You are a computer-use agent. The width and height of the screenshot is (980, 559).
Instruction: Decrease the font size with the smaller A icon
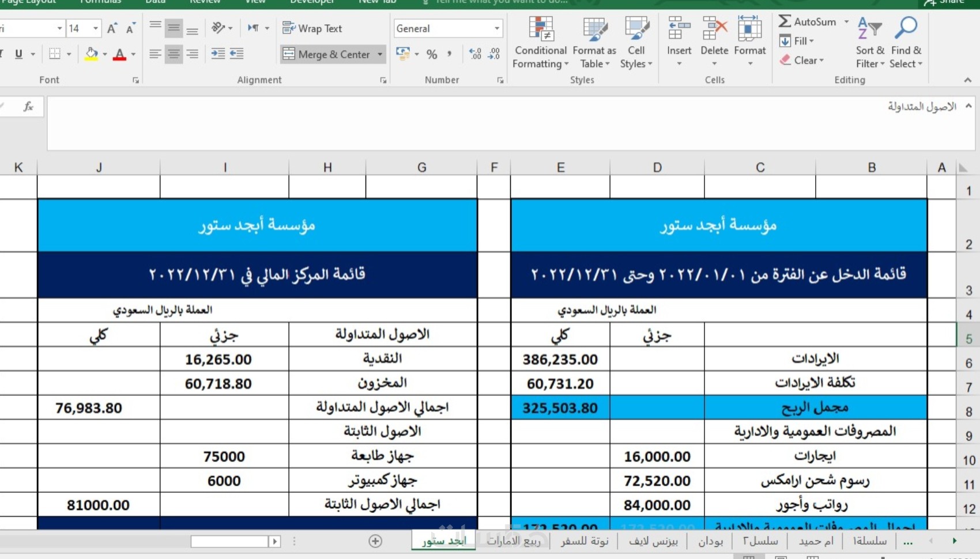tap(131, 28)
